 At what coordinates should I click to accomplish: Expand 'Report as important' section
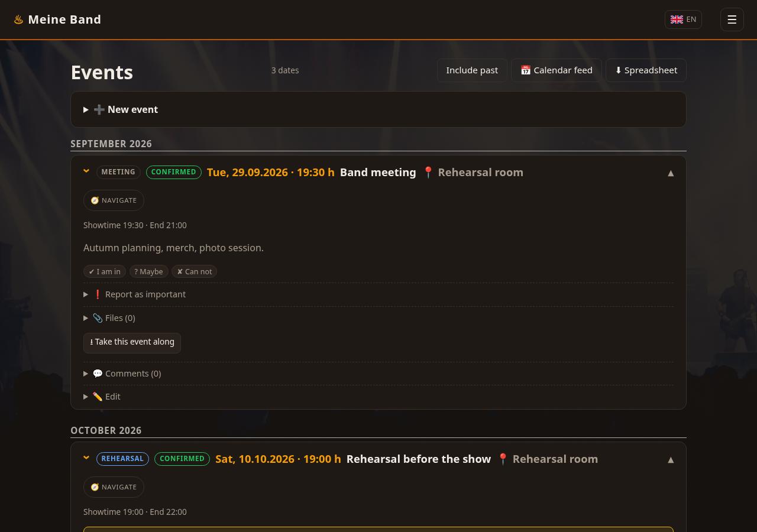(x=378, y=294)
